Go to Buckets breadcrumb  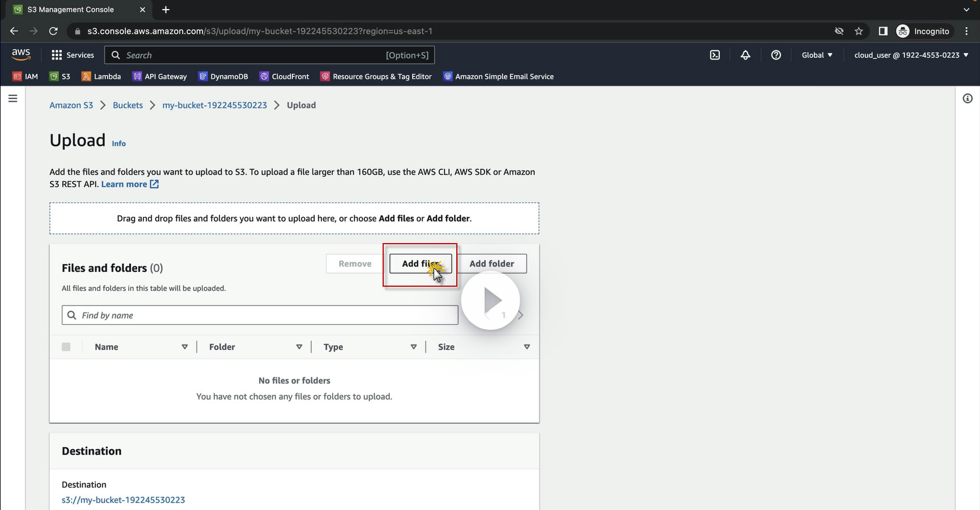(x=128, y=105)
